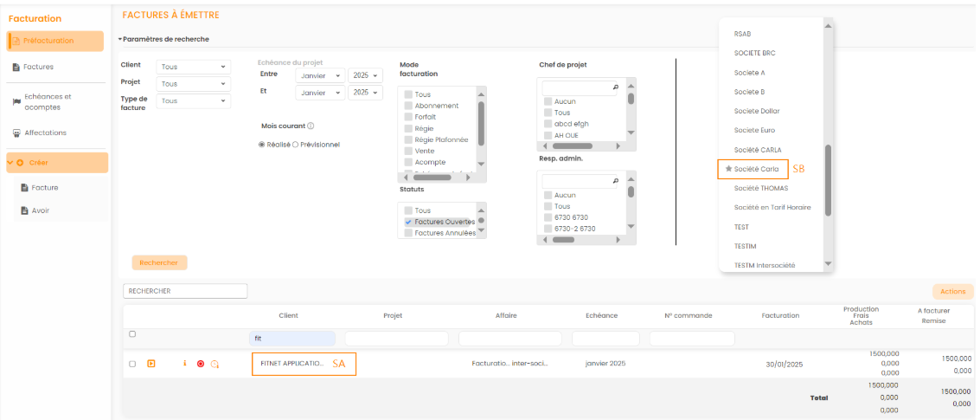The width and height of the screenshot is (980, 420).
Task: Click the orange play icon in the invoice row
Action: tap(151, 364)
